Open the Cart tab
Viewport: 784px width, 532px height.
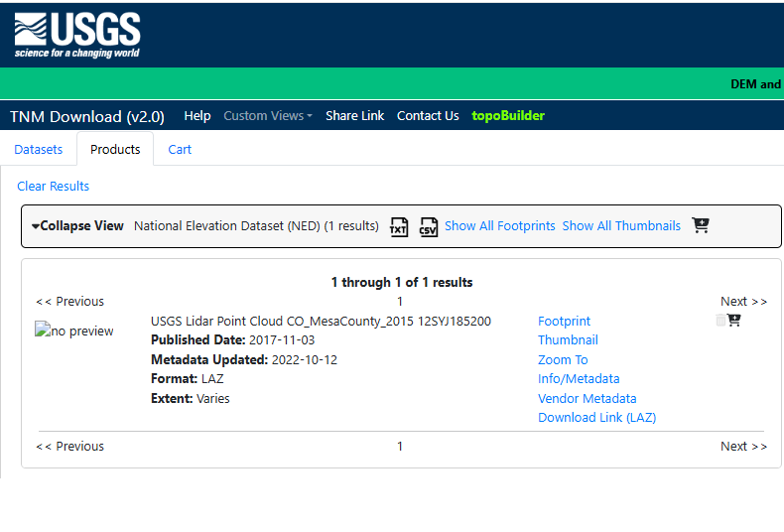coord(180,149)
